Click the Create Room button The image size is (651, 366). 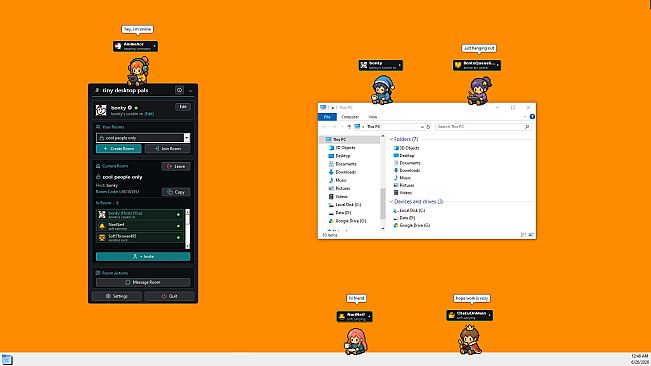(119, 149)
